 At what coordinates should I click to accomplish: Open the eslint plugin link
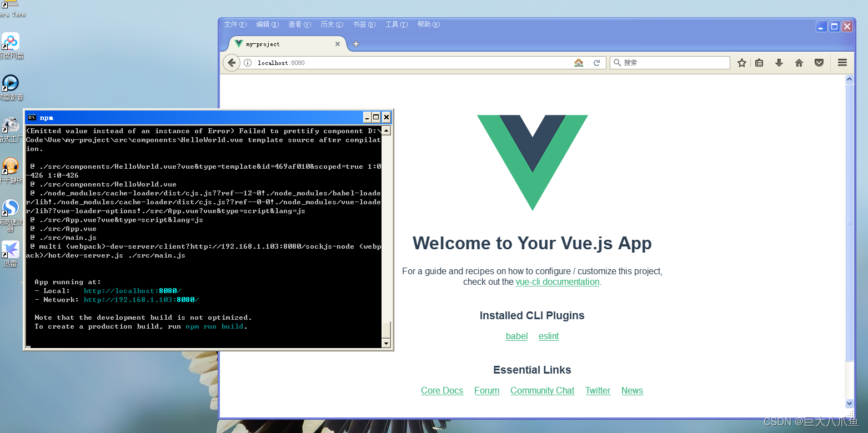pyautogui.click(x=549, y=336)
